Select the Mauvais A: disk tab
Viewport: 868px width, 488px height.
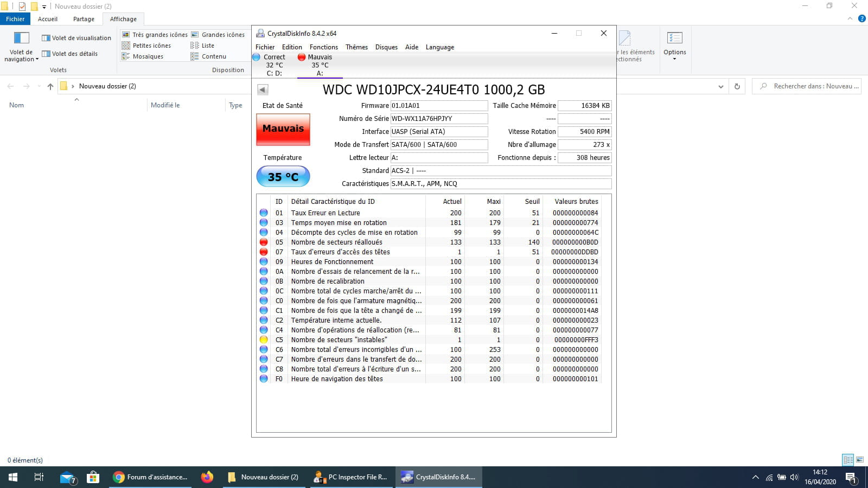coord(319,65)
